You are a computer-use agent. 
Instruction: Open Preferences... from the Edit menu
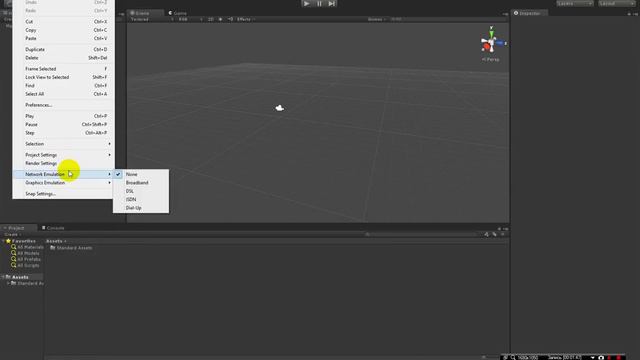63,105
